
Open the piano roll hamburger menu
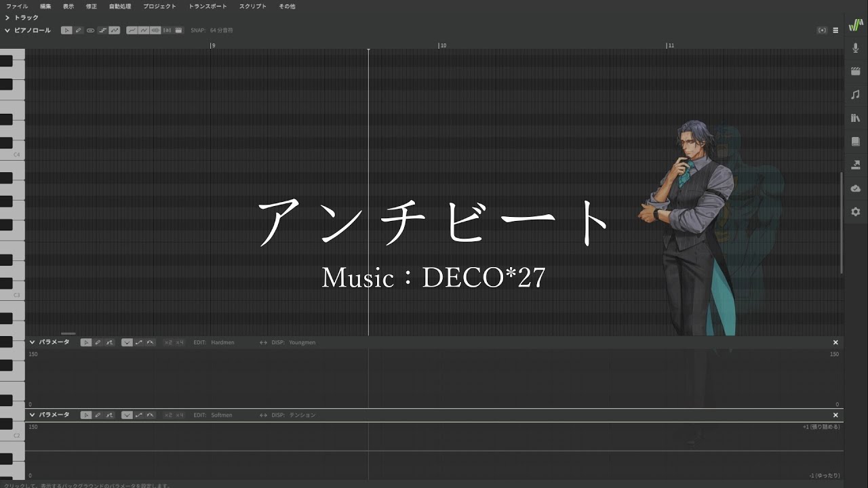click(x=835, y=30)
